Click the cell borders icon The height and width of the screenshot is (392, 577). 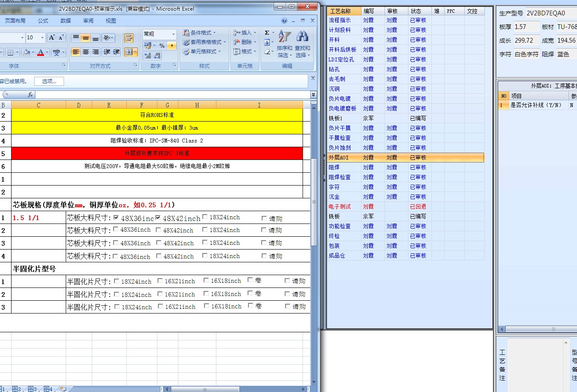[10, 52]
